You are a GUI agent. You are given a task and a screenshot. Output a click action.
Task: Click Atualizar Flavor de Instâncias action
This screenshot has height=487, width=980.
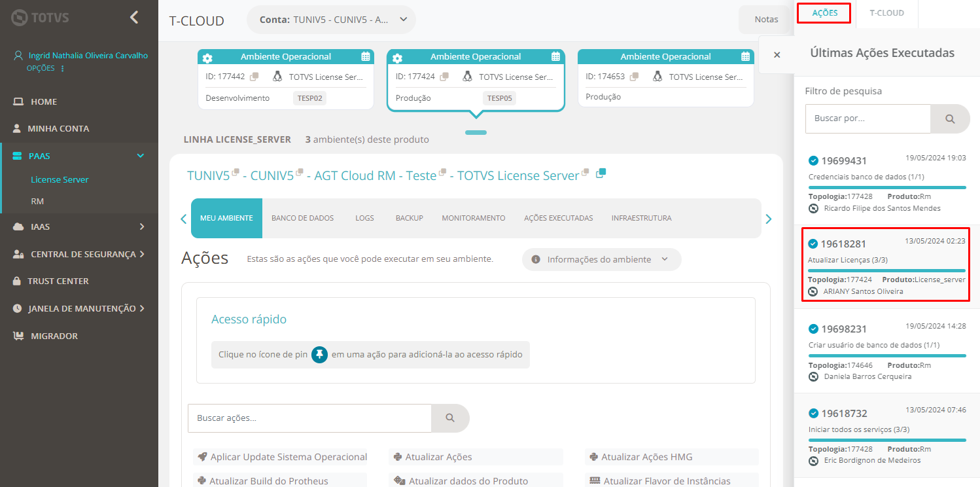(x=672, y=480)
